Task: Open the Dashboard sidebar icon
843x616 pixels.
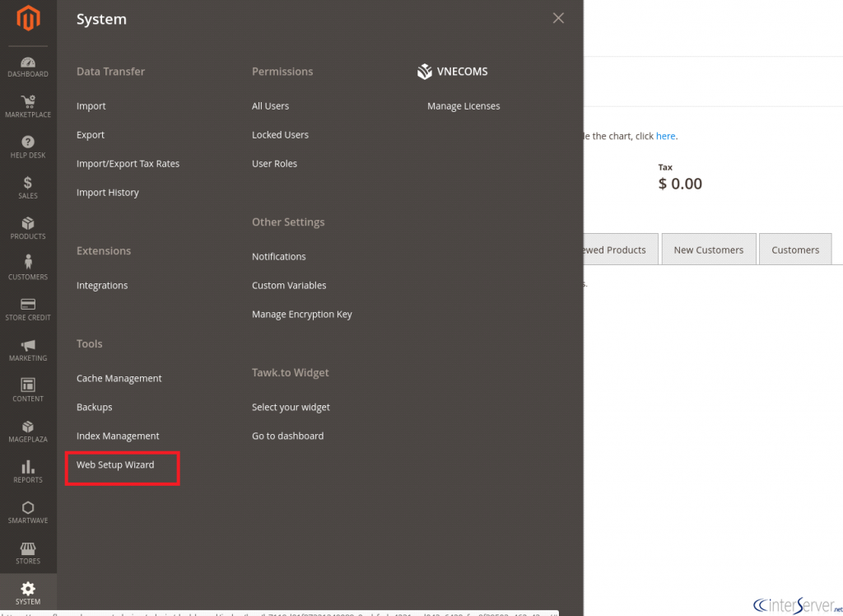Action: (28, 67)
